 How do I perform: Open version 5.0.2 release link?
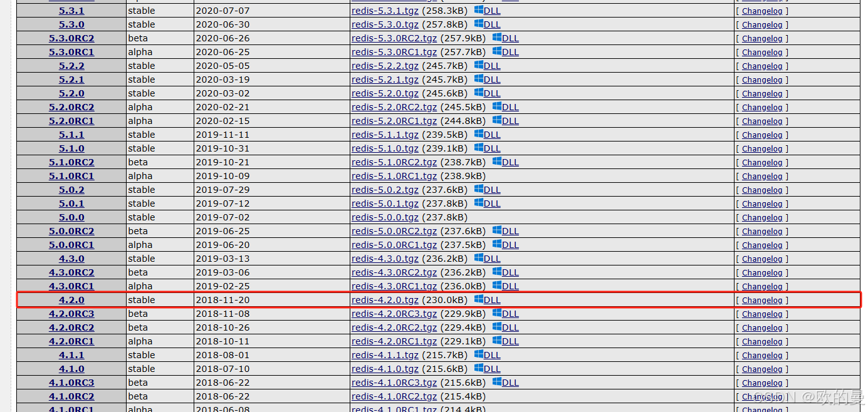point(71,190)
